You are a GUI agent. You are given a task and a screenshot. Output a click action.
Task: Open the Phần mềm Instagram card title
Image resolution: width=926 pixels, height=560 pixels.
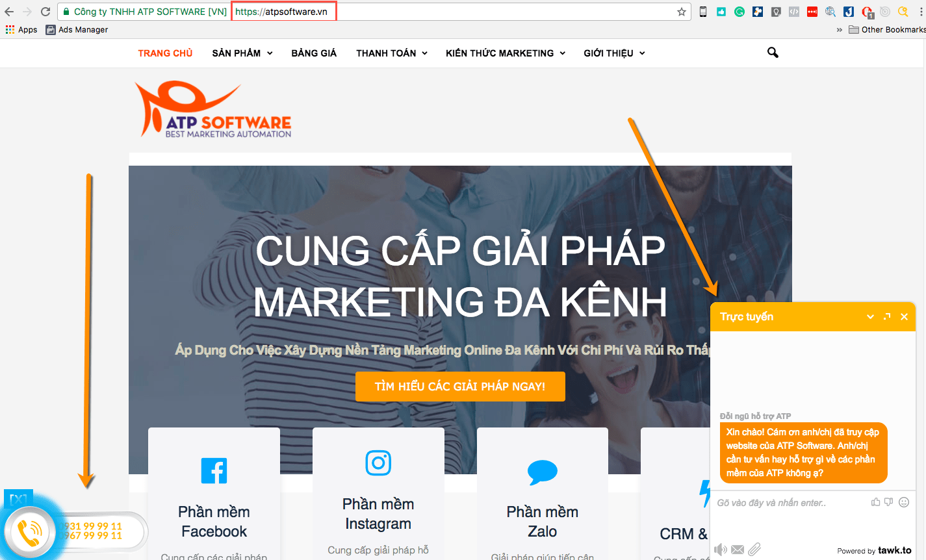pos(378,514)
